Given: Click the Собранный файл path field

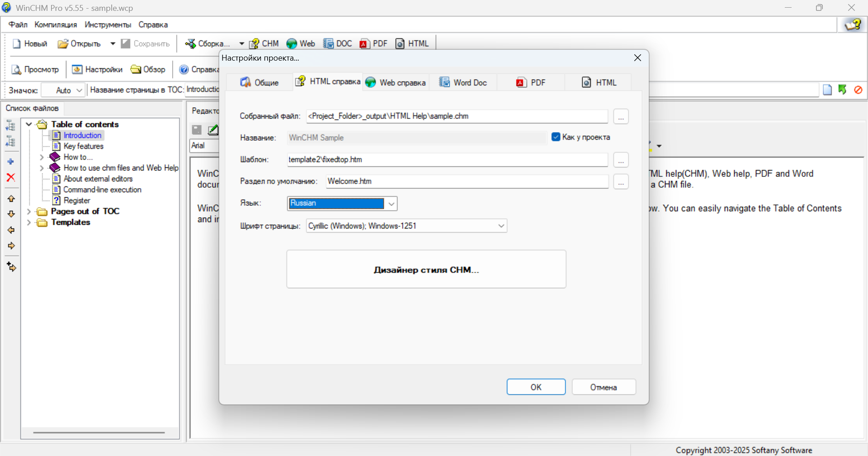Looking at the screenshot, I should pyautogui.click(x=457, y=116).
